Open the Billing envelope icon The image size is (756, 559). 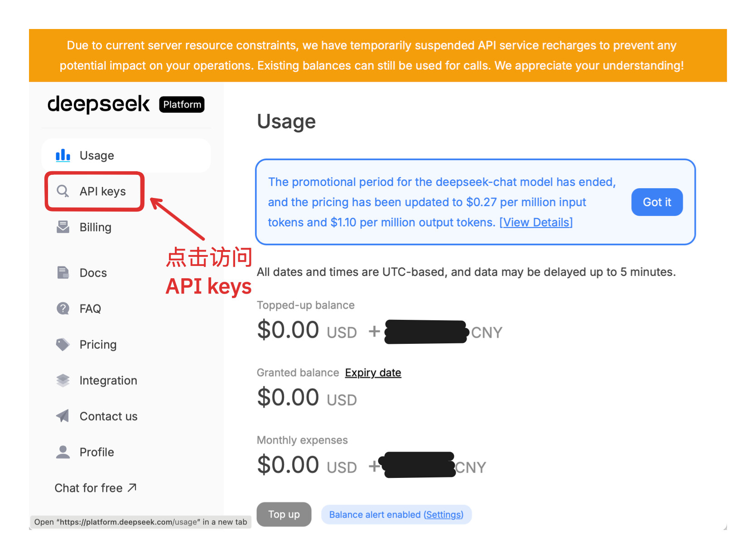(63, 227)
